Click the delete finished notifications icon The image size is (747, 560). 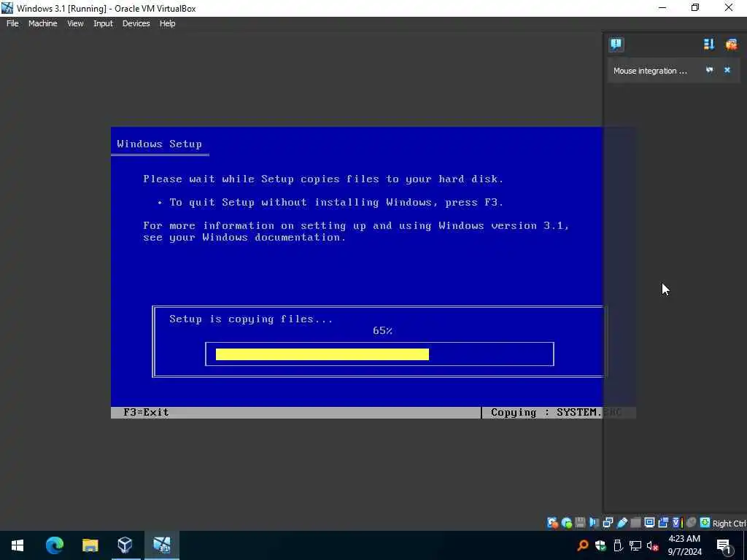click(731, 44)
